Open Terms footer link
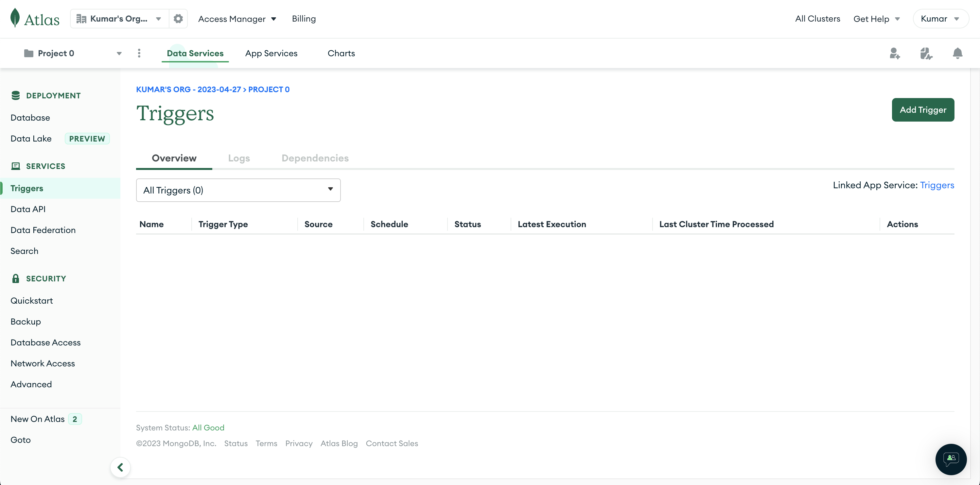 (266, 443)
